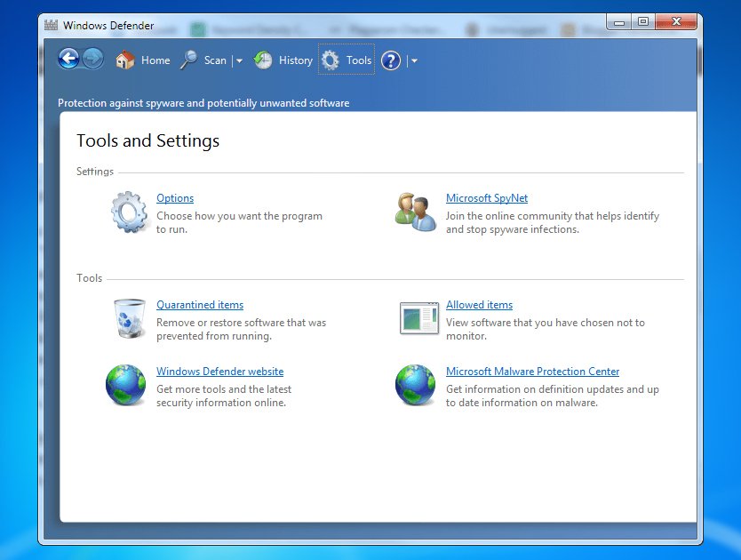Switch to the Home section

[155, 60]
